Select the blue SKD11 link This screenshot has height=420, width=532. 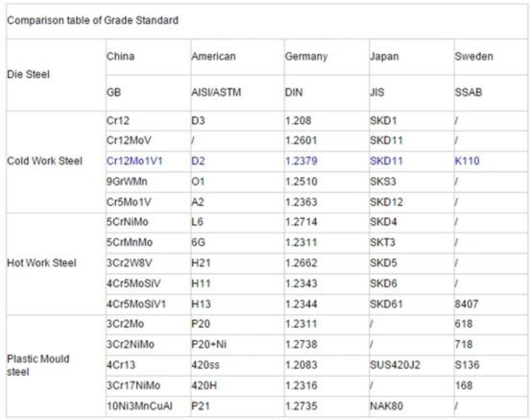(x=386, y=161)
